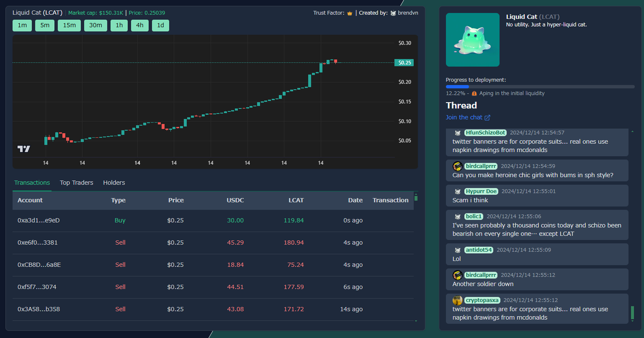Open the Transactions tab
The width and height of the screenshot is (644, 338).
pos(32,183)
